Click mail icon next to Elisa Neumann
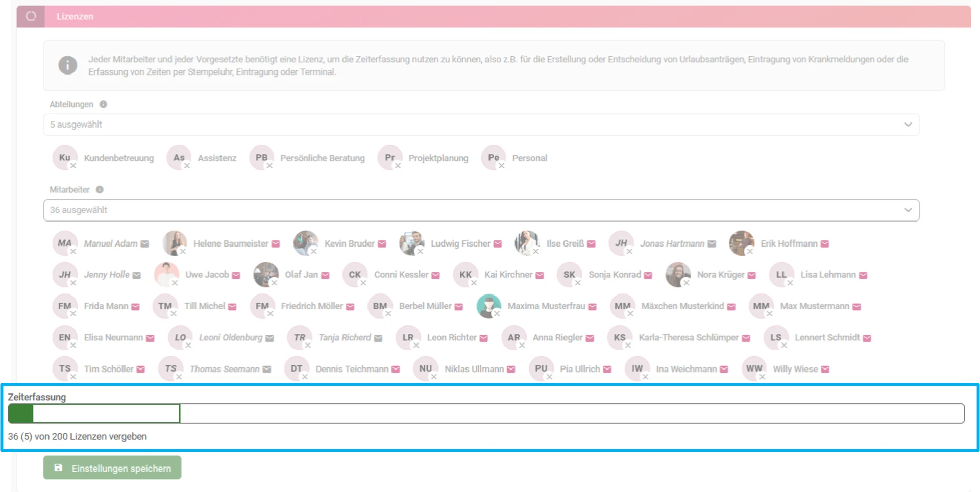The height and width of the screenshot is (492, 980). click(150, 338)
